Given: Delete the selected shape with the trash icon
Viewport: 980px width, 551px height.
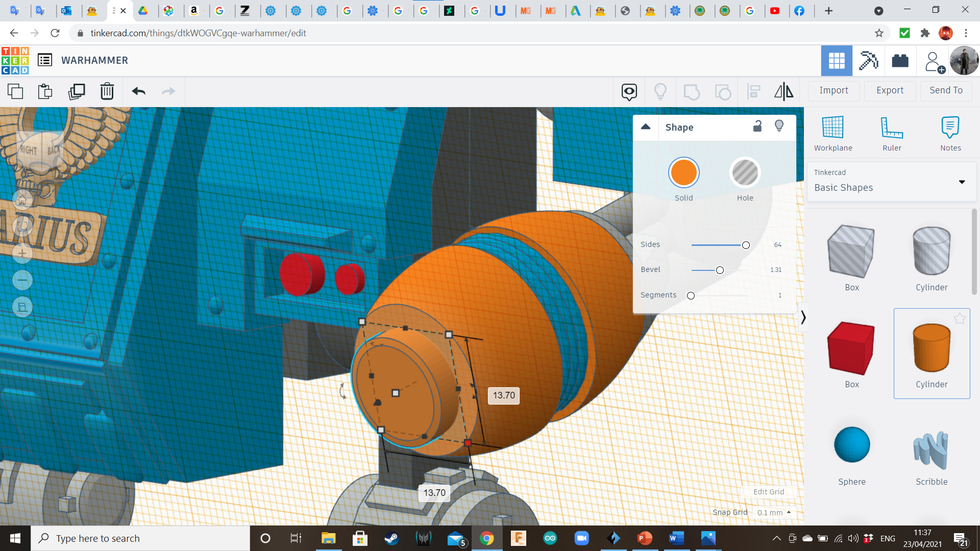Looking at the screenshot, I should tap(107, 91).
